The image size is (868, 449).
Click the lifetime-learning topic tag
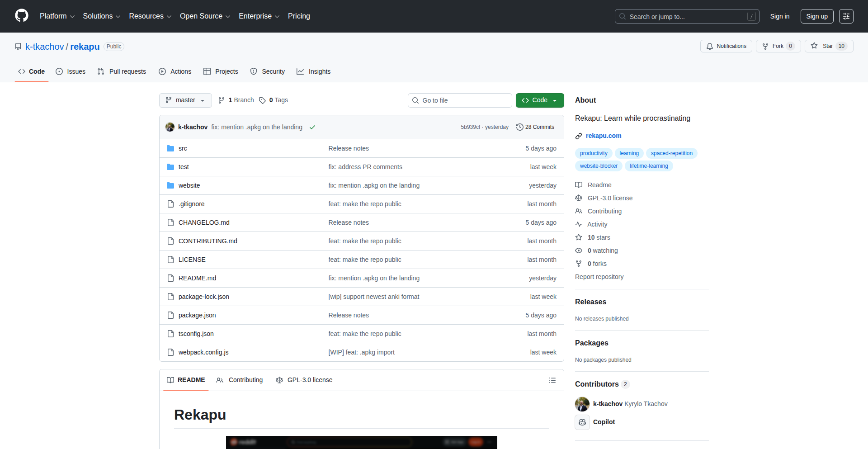(x=649, y=166)
